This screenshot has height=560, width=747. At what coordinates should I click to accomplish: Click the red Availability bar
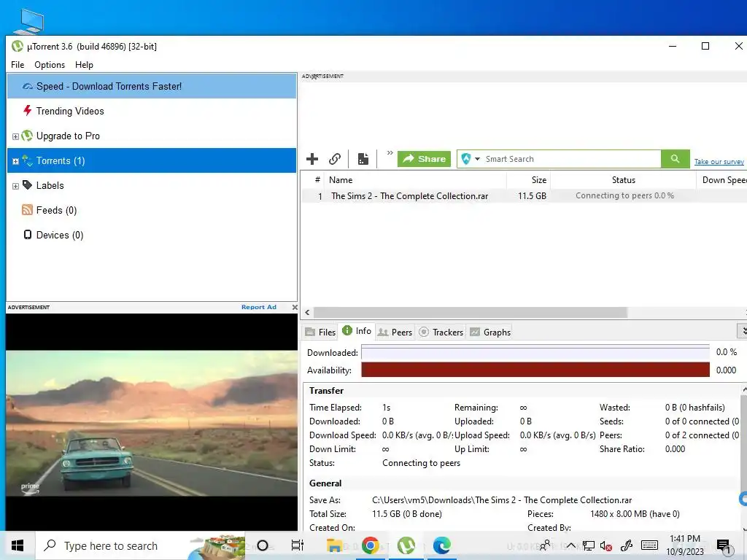535,370
